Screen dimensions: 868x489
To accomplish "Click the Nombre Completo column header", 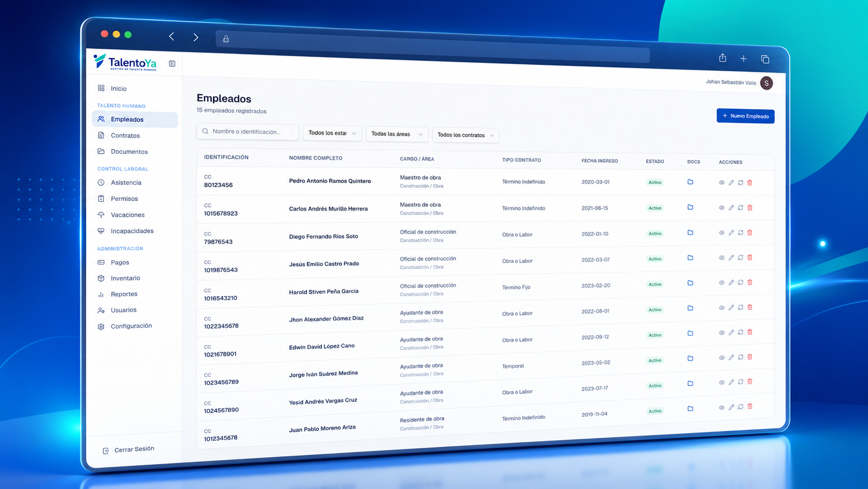I will [x=316, y=158].
